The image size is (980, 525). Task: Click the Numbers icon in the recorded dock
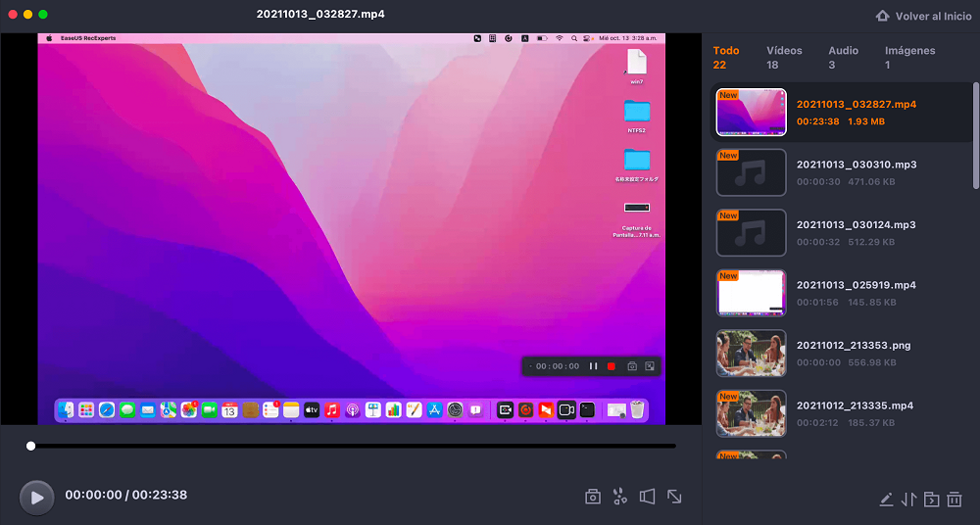tap(393, 410)
